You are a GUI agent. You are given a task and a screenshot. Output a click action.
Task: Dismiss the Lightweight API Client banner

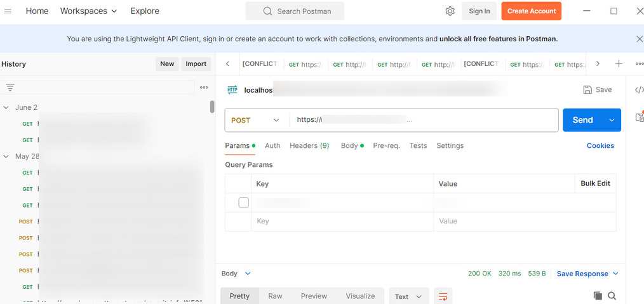(639, 39)
